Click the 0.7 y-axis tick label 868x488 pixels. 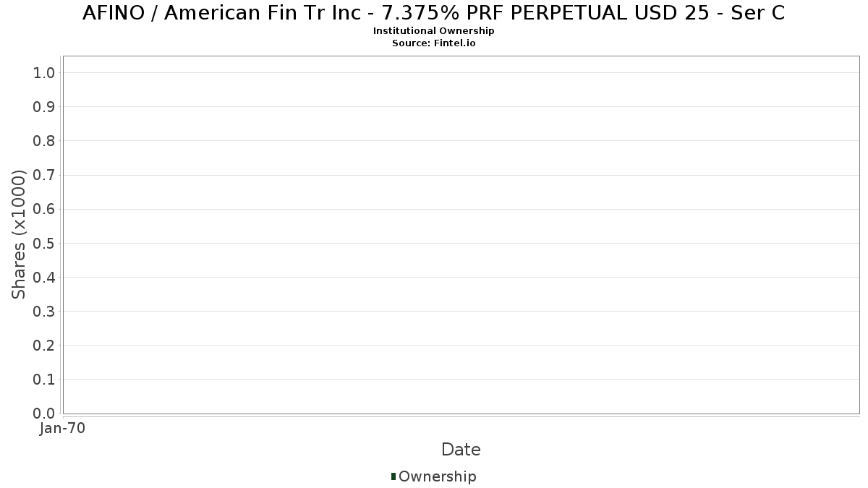[44, 175]
